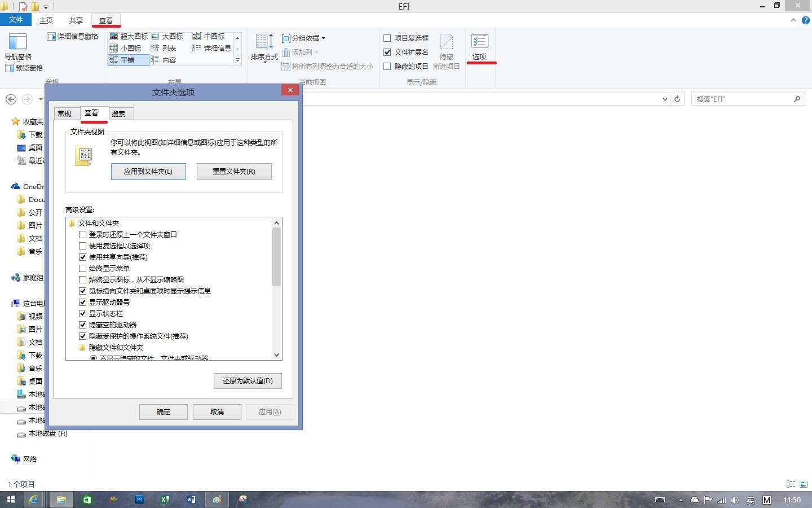812x508 pixels.
Task: Select 内容 content layout
Action: click(x=164, y=60)
